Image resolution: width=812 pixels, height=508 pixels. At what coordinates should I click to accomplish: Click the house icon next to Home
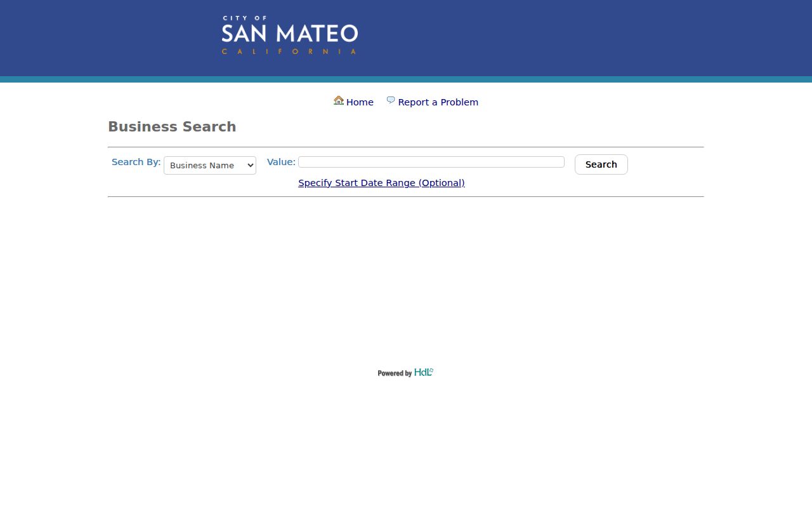[x=339, y=100]
